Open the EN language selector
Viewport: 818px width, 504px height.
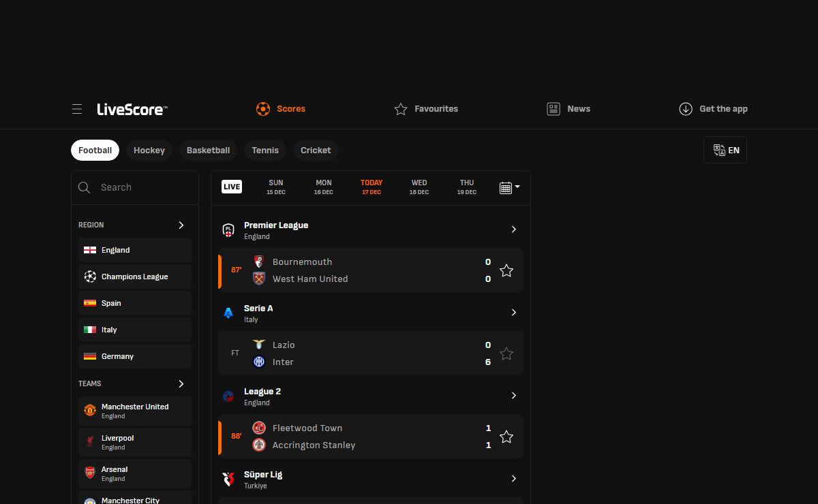pyautogui.click(x=725, y=151)
